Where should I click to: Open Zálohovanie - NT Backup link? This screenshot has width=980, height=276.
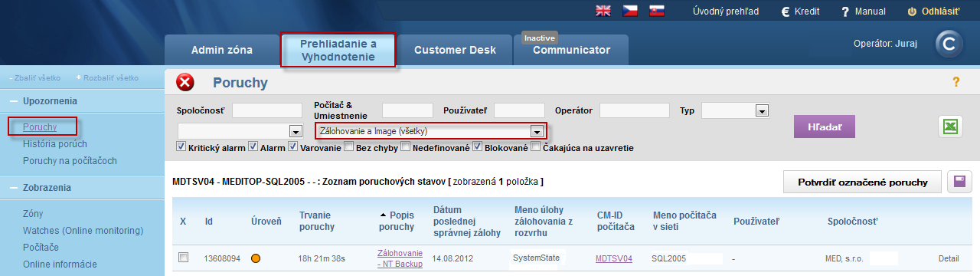coord(400,258)
